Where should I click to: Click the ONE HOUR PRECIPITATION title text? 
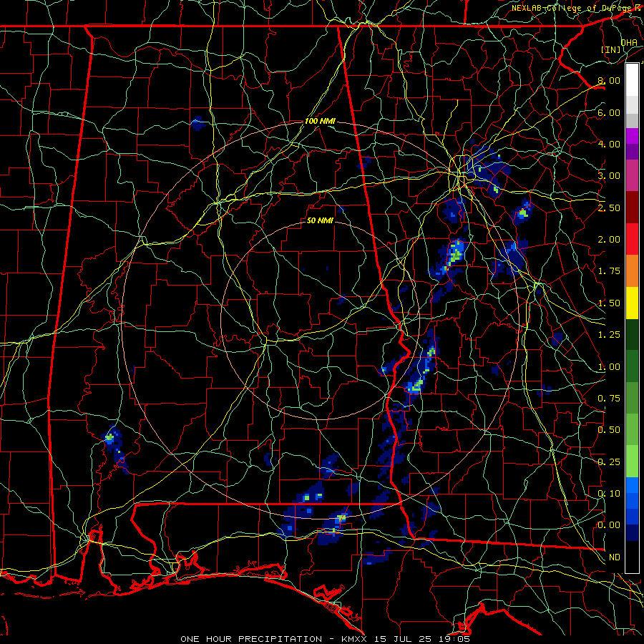(251, 639)
